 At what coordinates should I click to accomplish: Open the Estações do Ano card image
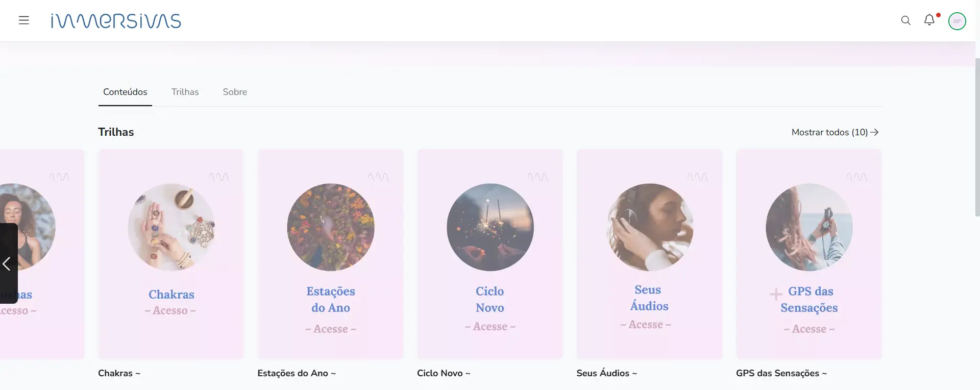tap(330, 227)
